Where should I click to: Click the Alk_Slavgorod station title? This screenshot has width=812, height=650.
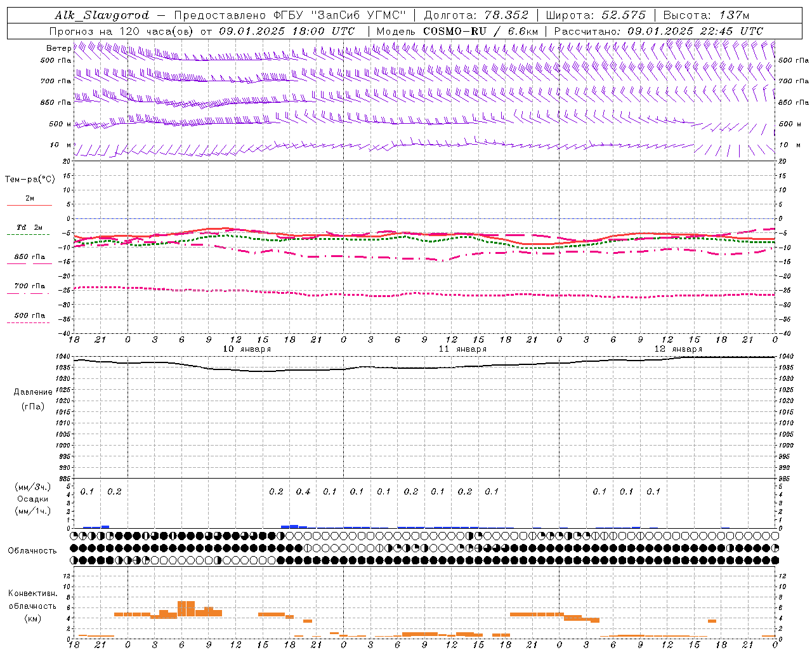coord(102,15)
